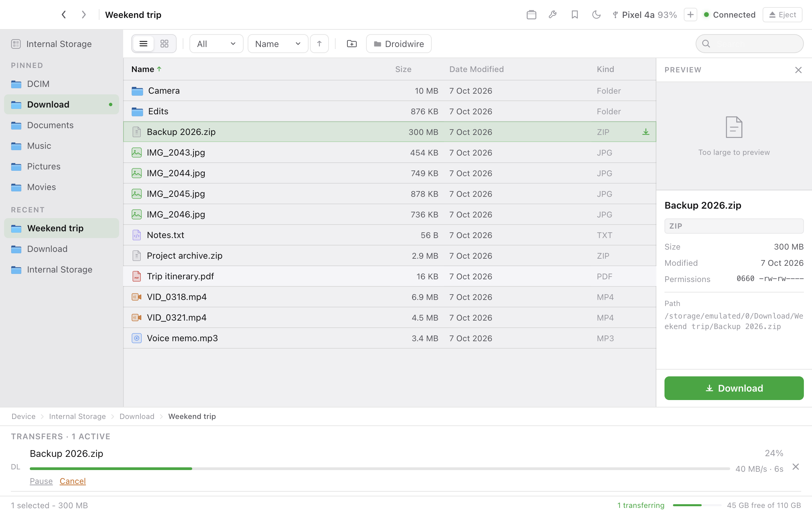Add a device with the plus button

[x=690, y=15]
